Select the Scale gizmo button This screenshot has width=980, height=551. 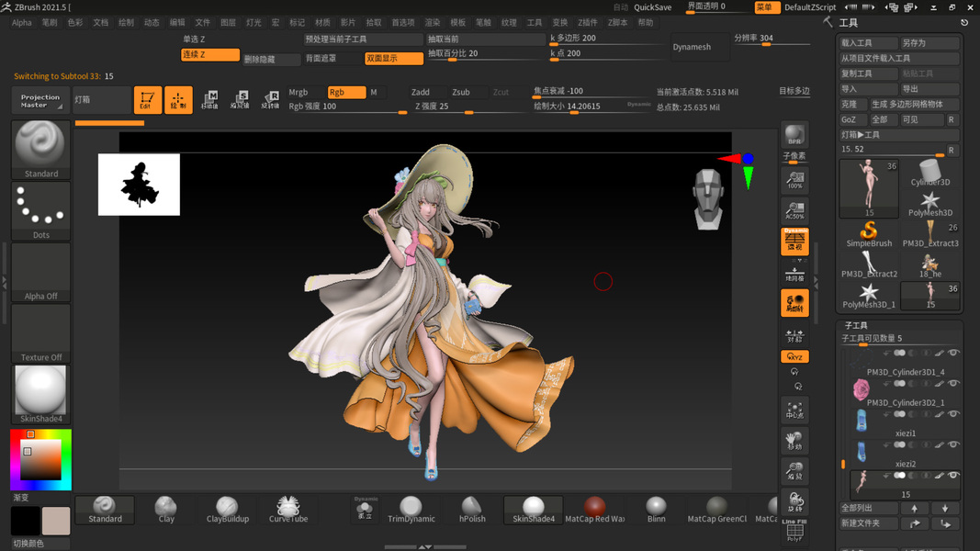click(240, 100)
